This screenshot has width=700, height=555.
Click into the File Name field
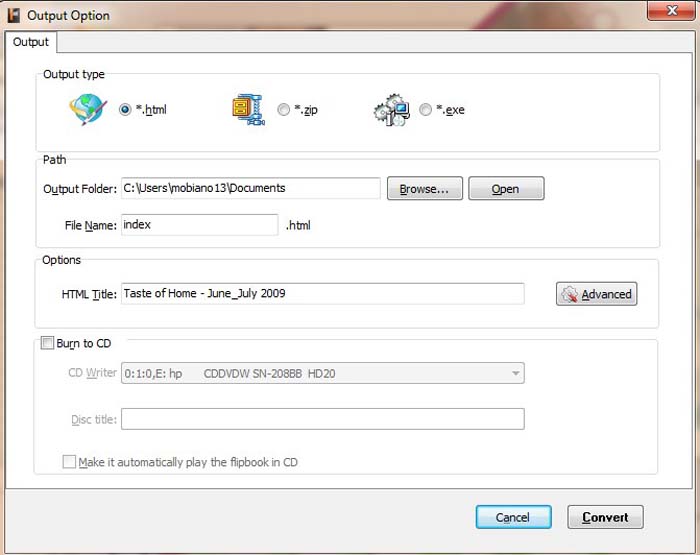click(x=200, y=225)
